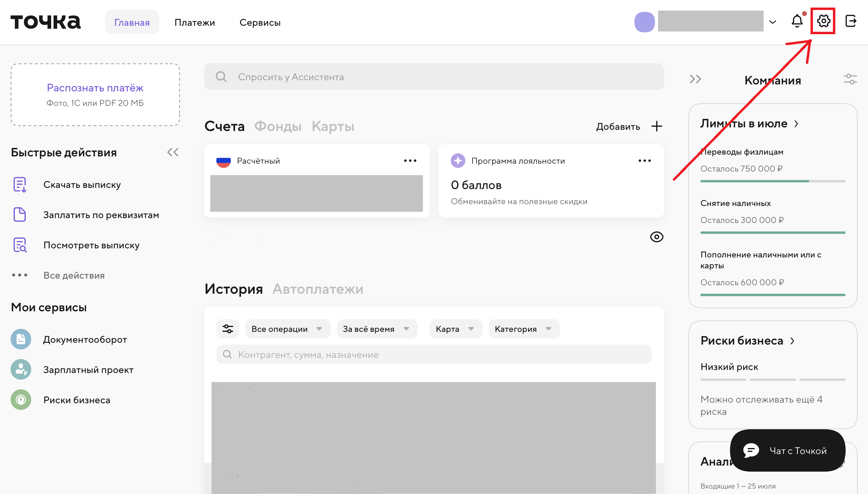Screen dimensions: 868x494
Task: Click Снятие наличных limit progress bar
Action: [x=773, y=232]
